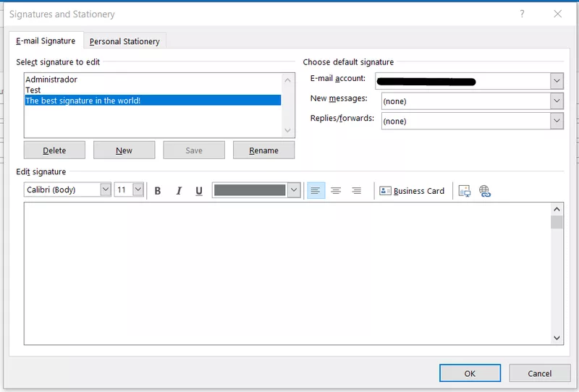Delete the selected signature
579x392 pixels.
(55, 150)
